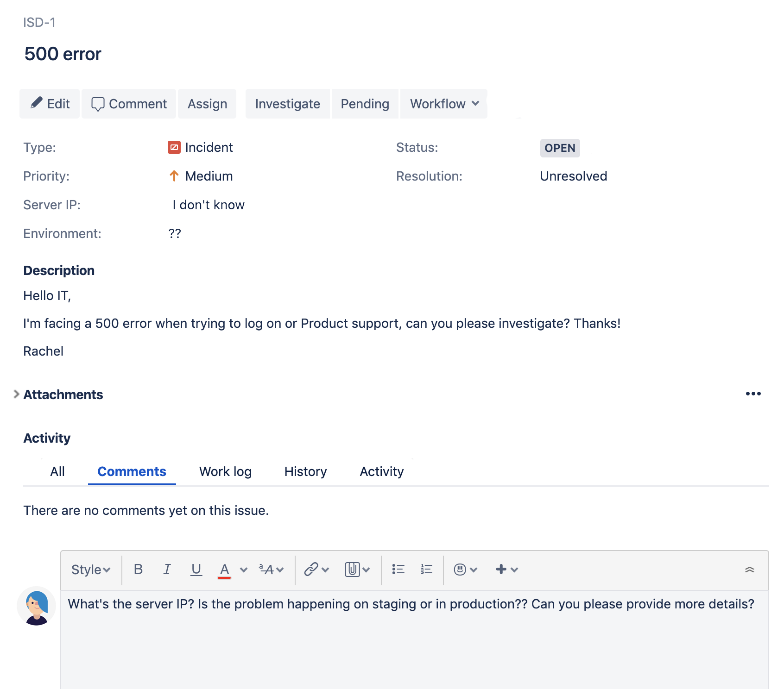Click the Server IP value I don't know
The height and width of the screenshot is (689, 784).
click(209, 205)
